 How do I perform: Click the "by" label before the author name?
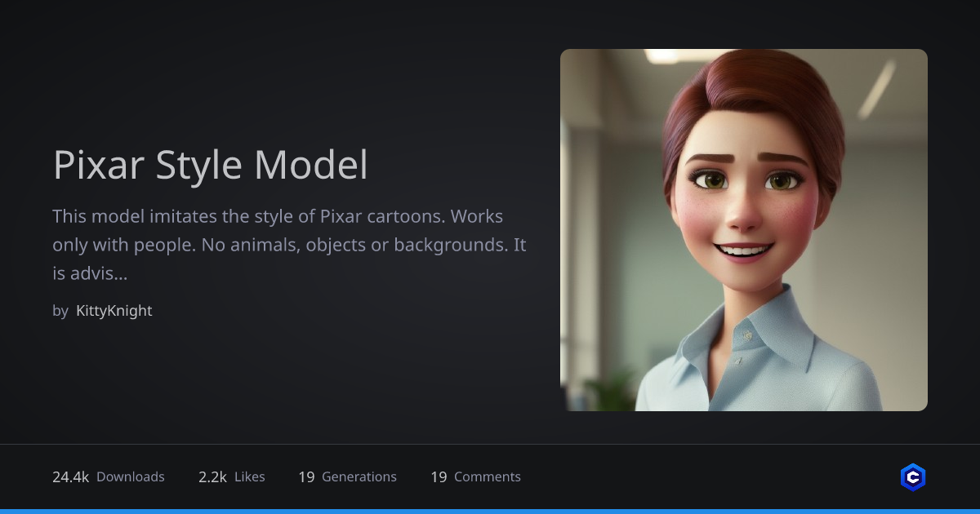point(60,311)
